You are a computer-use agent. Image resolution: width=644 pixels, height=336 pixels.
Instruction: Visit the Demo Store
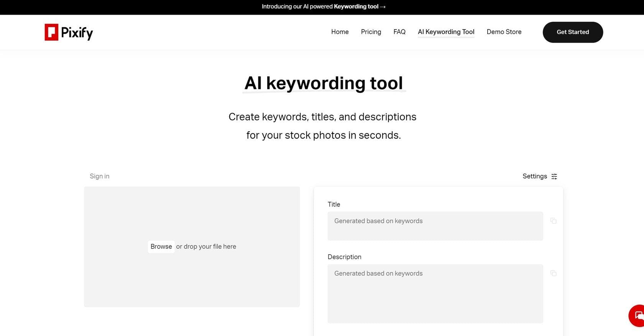coord(504,32)
